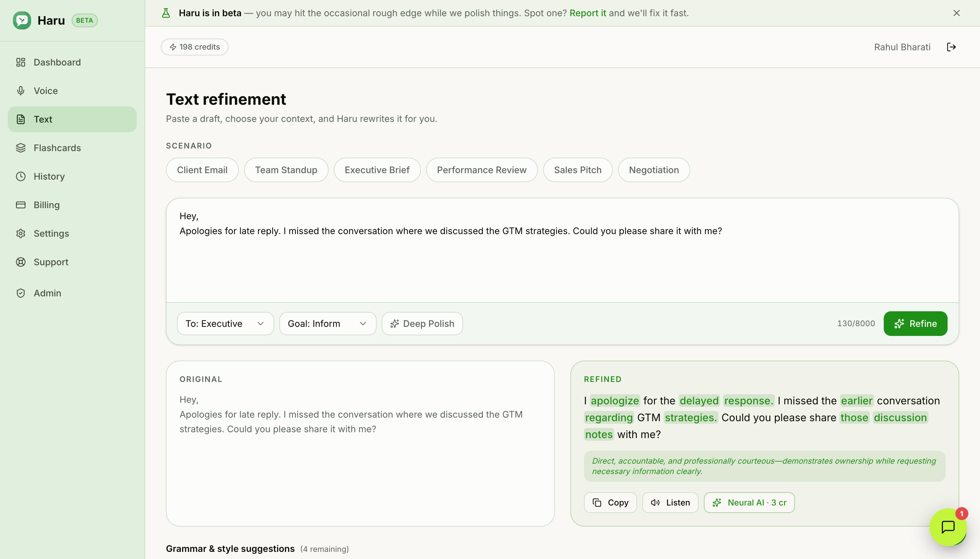The height and width of the screenshot is (559, 980).
Task: Click the Billing card icon
Action: tap(21, 205)
